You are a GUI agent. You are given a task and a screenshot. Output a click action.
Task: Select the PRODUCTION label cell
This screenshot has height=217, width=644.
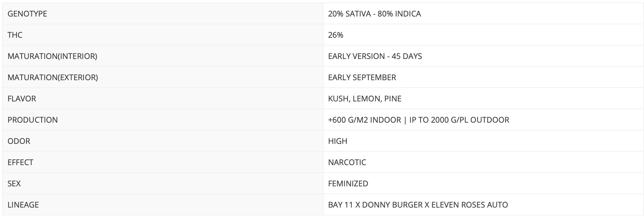pyautogui.click(x=163, y=120)
